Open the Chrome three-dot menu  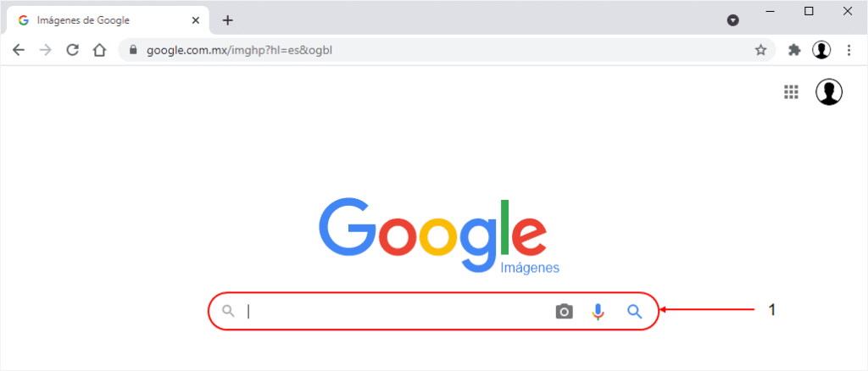(x=849, y=50)
